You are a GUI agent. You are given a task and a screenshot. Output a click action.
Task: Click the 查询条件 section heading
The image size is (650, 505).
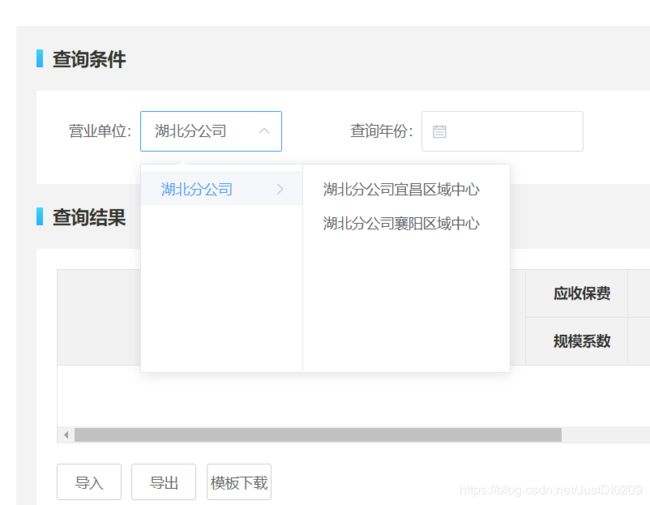(x=89, y=59)
